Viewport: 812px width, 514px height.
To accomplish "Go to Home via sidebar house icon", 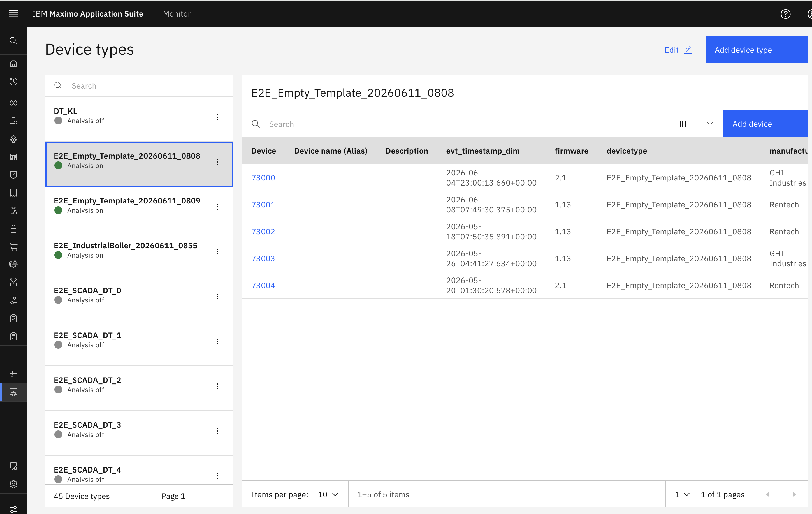I will [x=13, y=63].
